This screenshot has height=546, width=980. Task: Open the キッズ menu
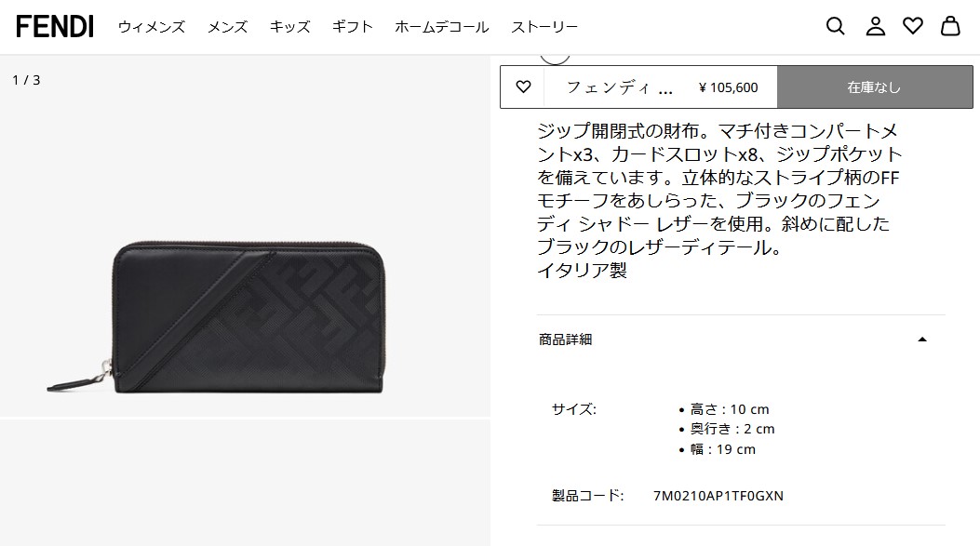[290, 27]
